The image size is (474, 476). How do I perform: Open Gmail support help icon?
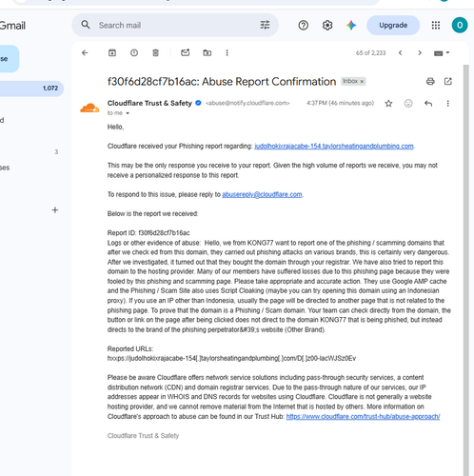(x=304, y=25)
